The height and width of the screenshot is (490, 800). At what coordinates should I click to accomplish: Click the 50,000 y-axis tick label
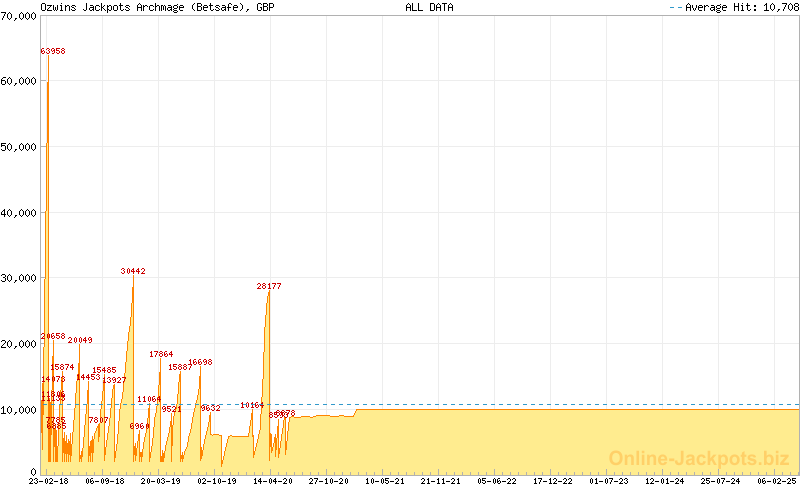coord(19,147)
